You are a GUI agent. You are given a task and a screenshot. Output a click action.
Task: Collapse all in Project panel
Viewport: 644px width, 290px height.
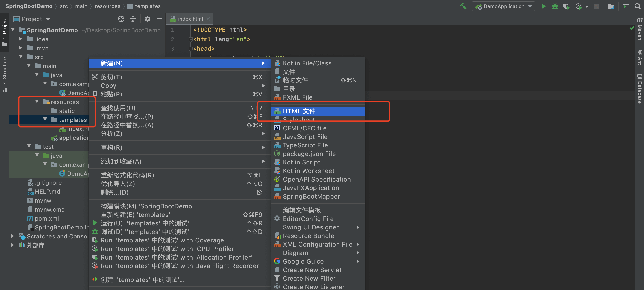[133, 19]
